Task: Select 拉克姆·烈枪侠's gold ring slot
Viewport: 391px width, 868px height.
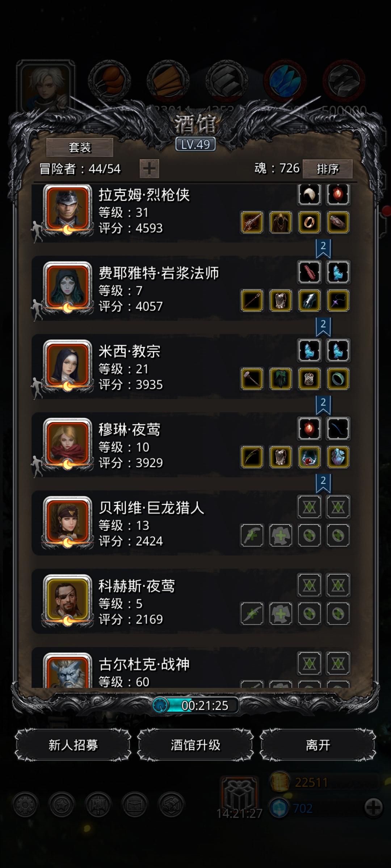Action: click(309, 222)
